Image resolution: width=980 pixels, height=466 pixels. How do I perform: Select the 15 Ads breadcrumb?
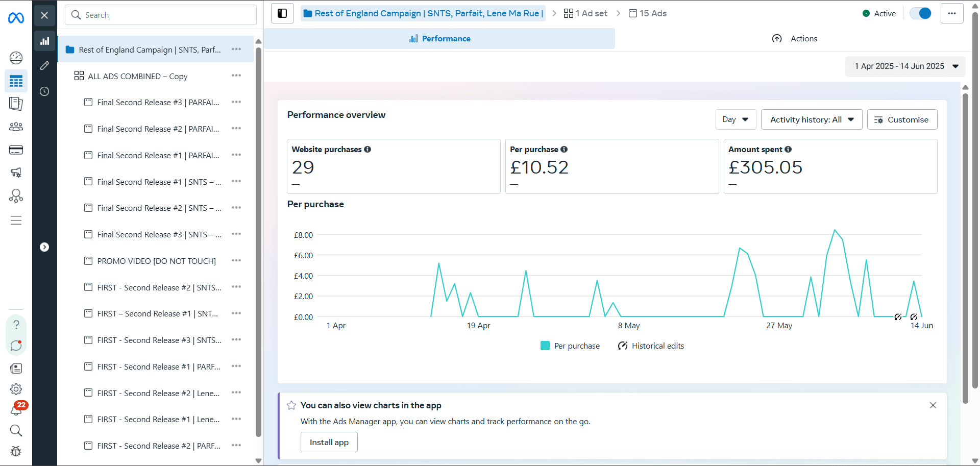tap(648, 13)
